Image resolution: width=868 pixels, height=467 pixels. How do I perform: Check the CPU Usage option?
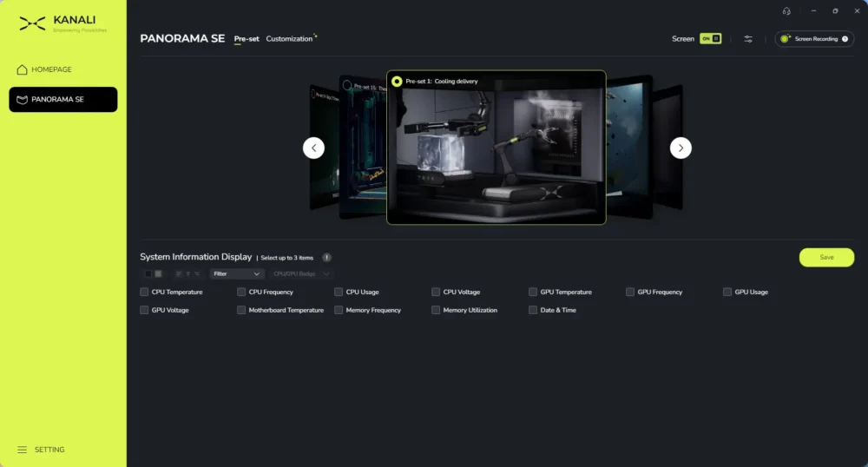[339, 293]
